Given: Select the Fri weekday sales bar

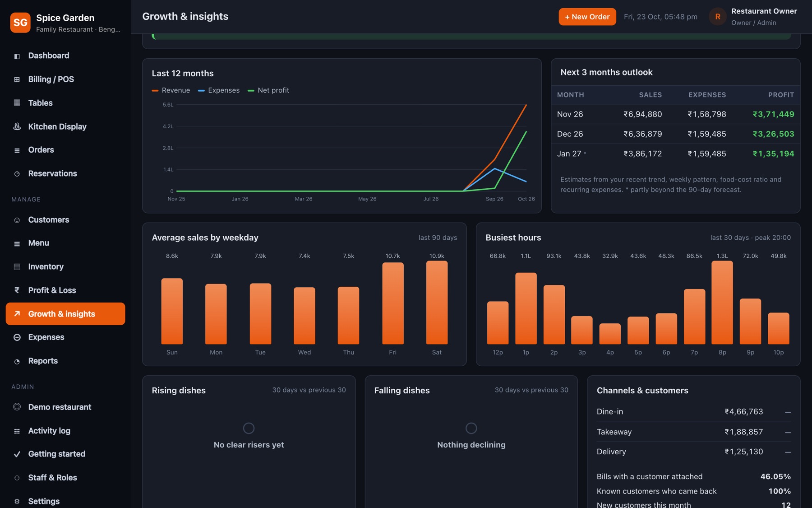Looking at the screenshot, I should [392, 303].
